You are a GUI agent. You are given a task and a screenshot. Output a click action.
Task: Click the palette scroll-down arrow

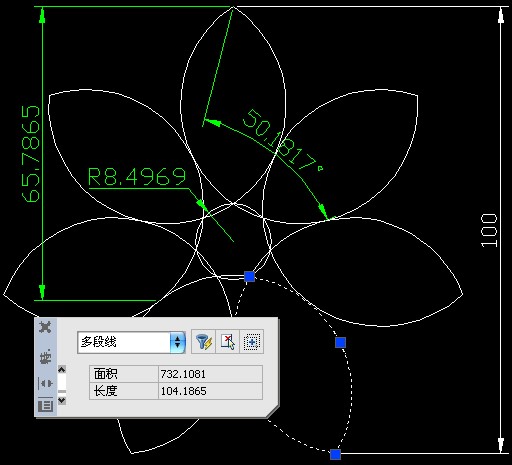62,400
